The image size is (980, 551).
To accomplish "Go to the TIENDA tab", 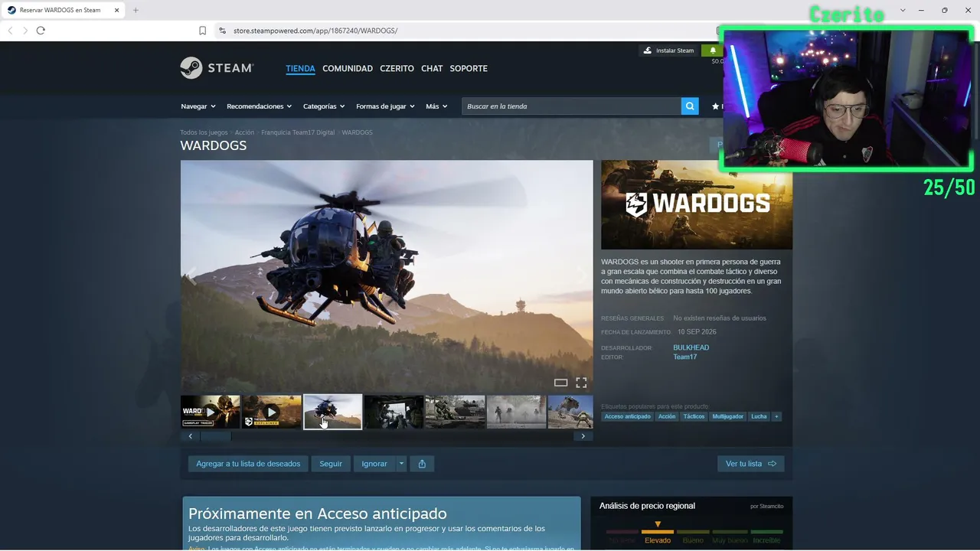I will coord(300,68).
